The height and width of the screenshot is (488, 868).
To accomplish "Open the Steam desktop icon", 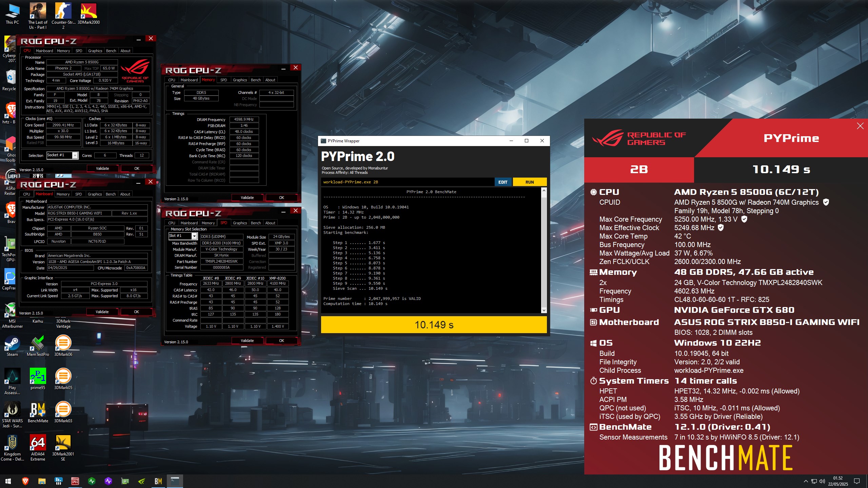I will (12, 346).
